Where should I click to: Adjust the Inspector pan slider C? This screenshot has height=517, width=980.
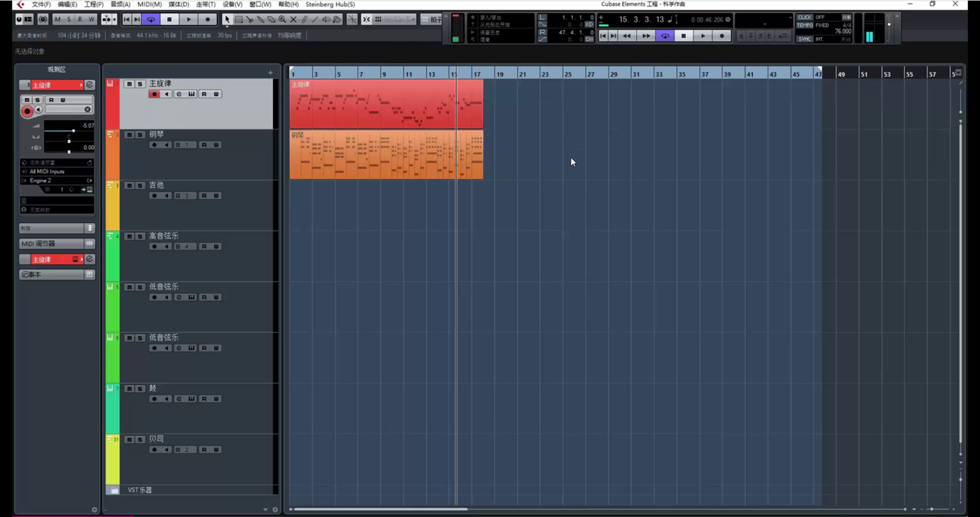click(69, 141)
